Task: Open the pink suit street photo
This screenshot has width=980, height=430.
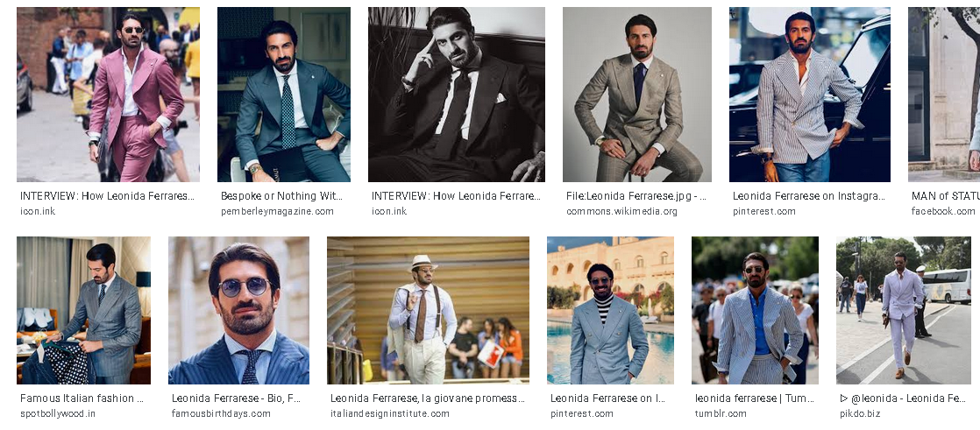Action: click(x=108, y=95)
